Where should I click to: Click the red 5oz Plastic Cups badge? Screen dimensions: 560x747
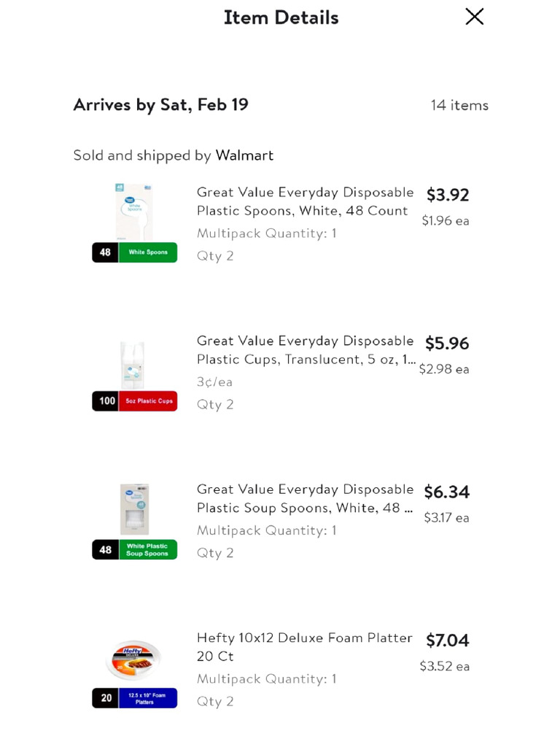tap(148, 401)
